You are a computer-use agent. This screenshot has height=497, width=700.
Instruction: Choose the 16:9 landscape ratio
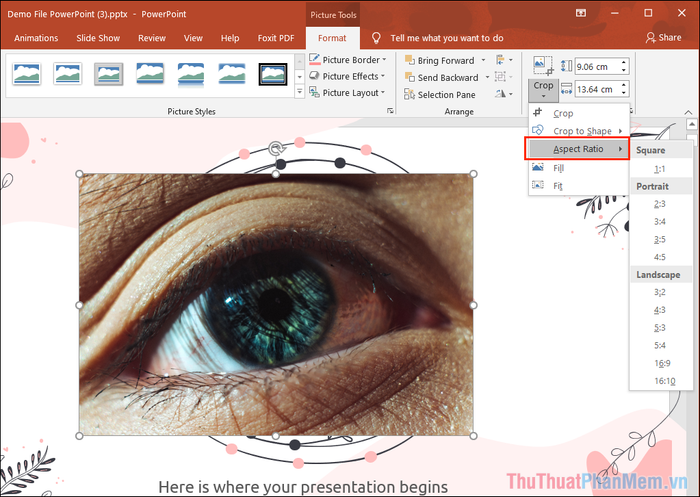pyautogui.click(x=660, y=363)
